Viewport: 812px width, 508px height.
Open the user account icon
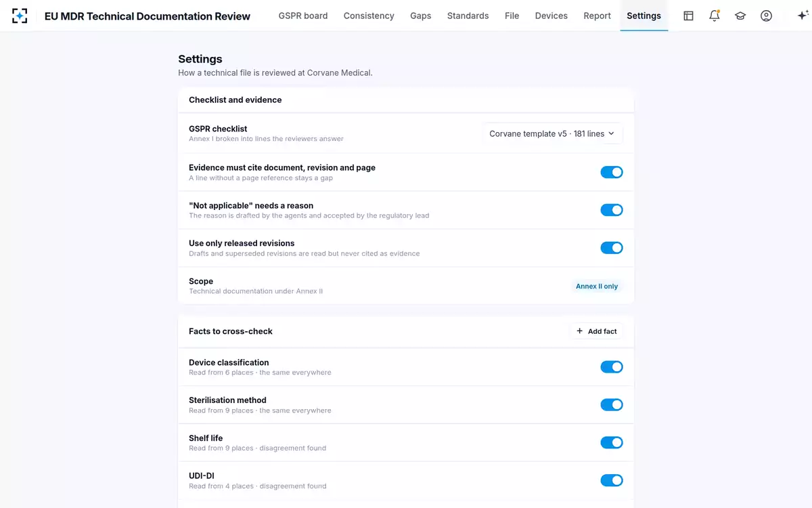[x=766, y=16]
